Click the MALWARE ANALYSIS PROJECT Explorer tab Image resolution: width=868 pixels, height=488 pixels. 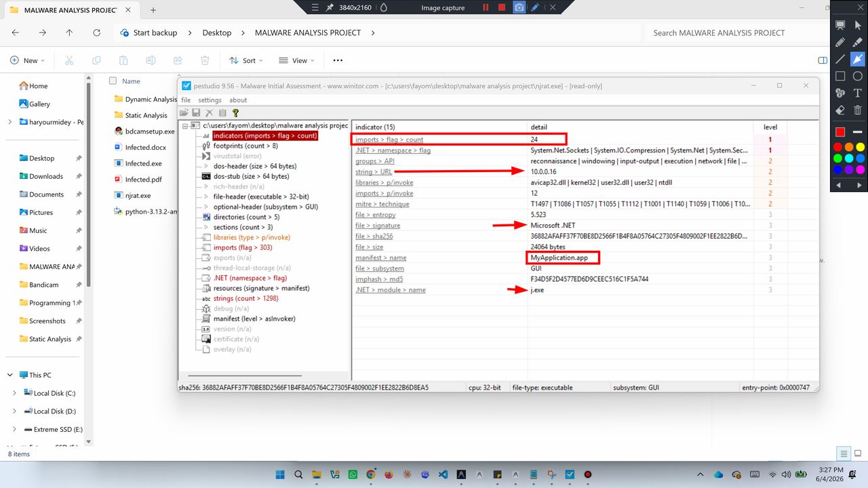(x=71, y=10)
